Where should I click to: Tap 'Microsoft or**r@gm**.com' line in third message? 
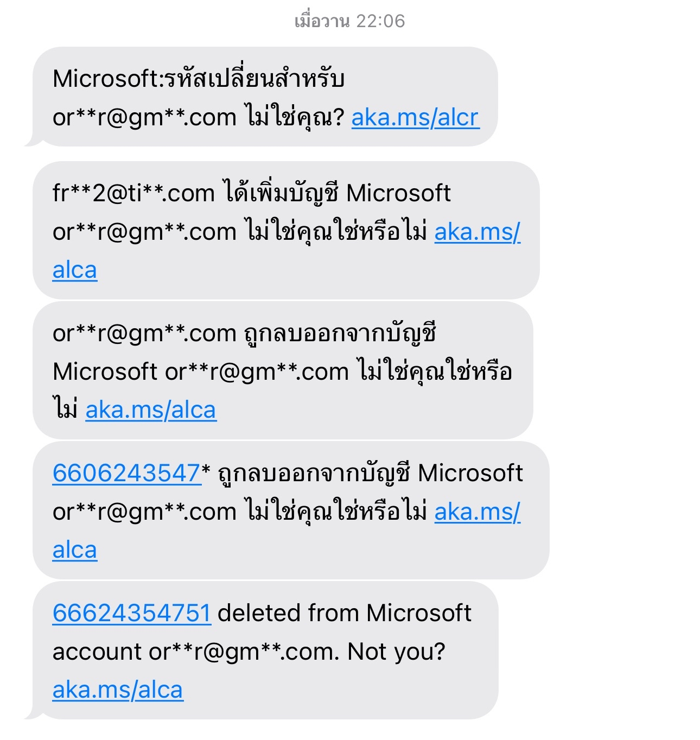pos(201,372)
